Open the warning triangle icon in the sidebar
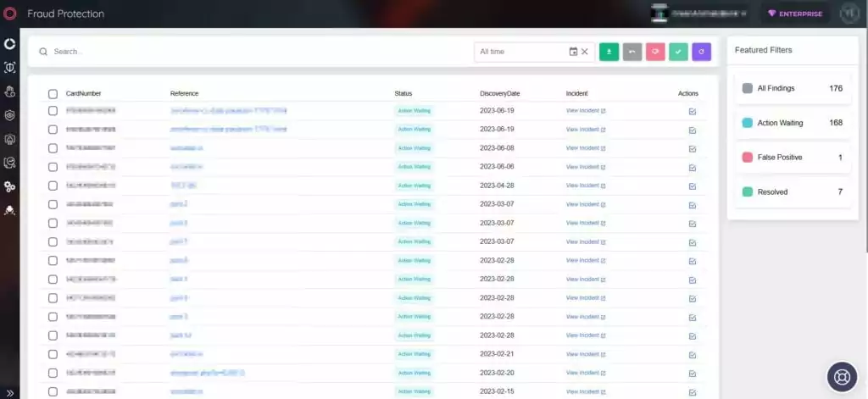This screenshot has height=399, width=868. tap(9, 139)
